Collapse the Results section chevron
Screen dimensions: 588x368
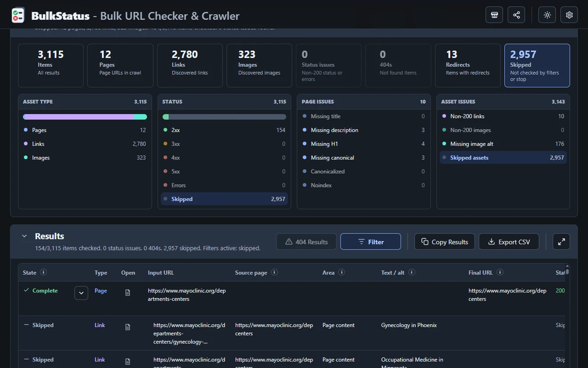coord(24,236)
